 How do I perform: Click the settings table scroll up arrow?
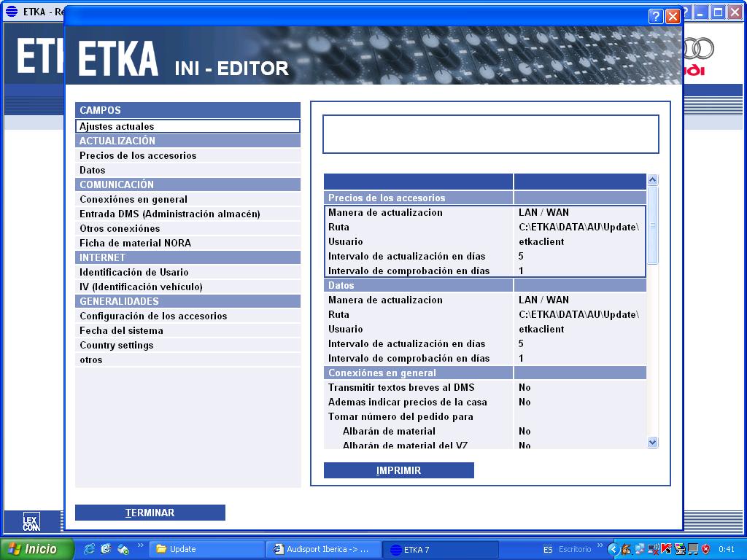coord(653,180)
